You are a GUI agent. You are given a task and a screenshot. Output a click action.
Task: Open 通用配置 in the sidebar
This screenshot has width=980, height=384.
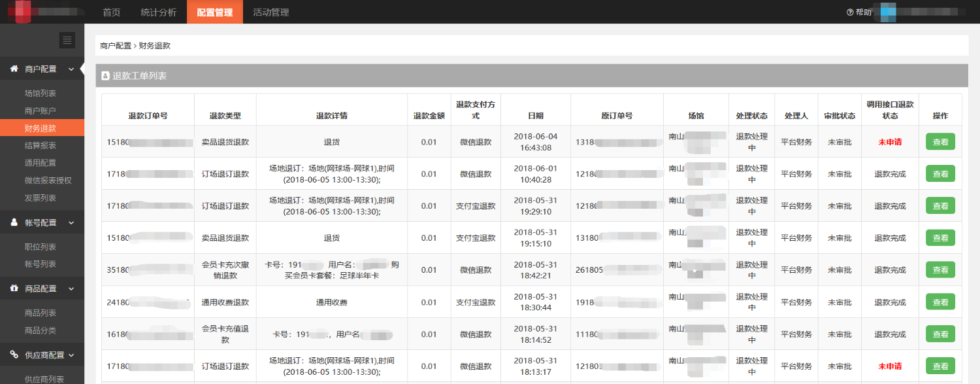click(x=41, y=163)
